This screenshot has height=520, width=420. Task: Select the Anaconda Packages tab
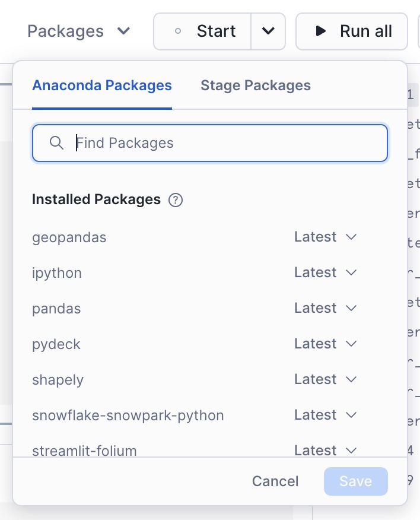102,85
